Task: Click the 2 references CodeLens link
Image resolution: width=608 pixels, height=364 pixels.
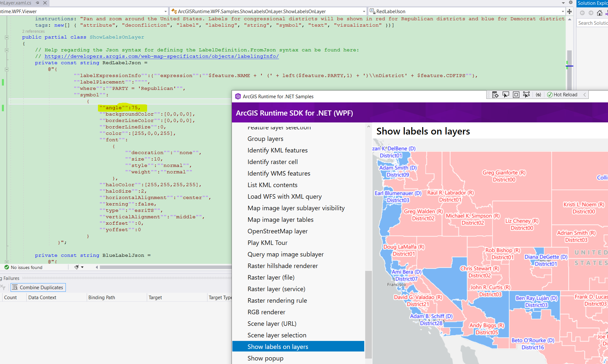Action: [x=33, y=31]
